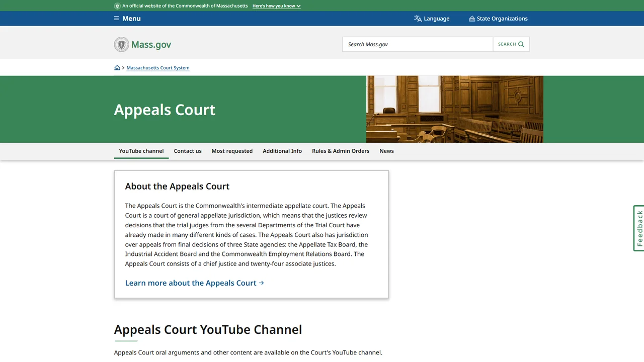Follow "Learn more about the Appeals Court" link
The image size is (644, 362).
(x=195, y=283)
